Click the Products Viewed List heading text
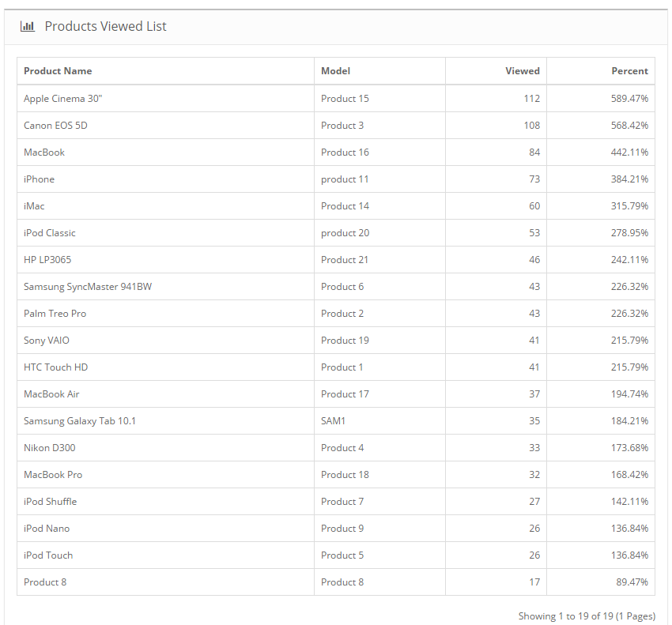Image resolution: width=672 pixels, height=625 pixels. point(106,26)
